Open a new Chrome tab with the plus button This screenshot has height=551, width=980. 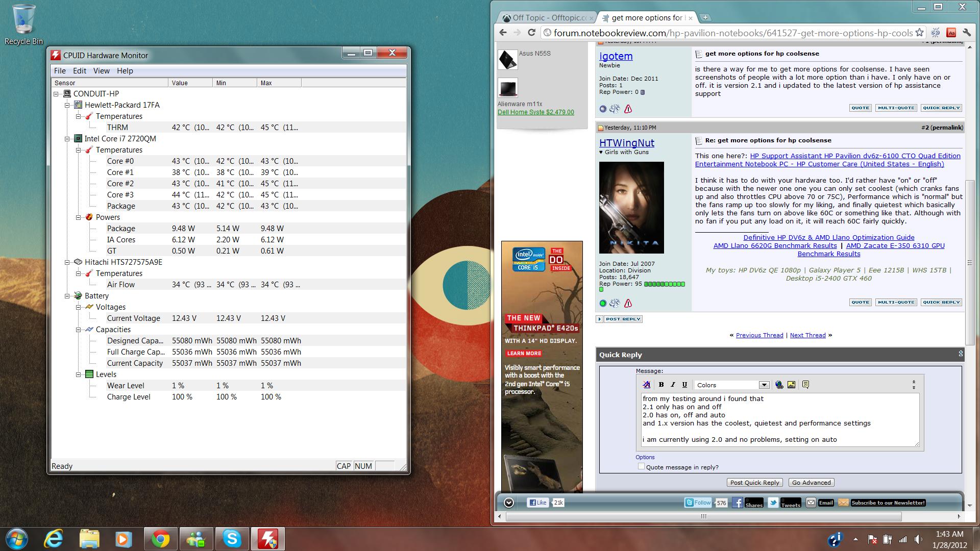[705, 17]
